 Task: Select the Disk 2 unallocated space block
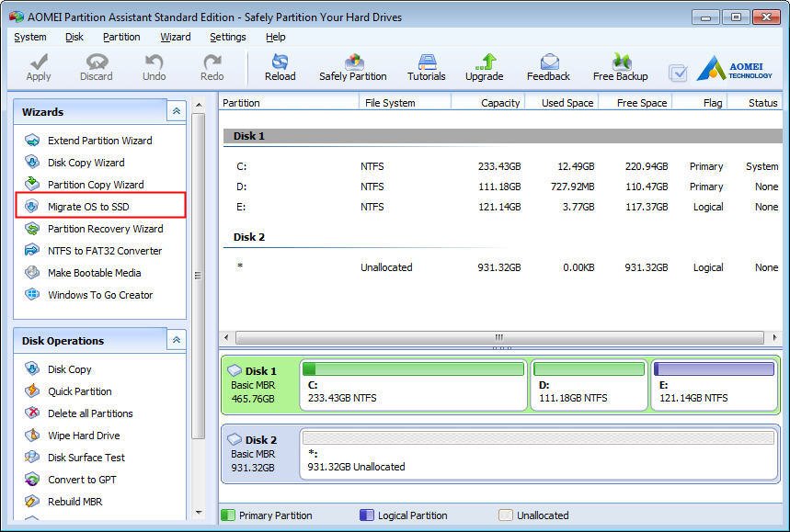tap(538, 453)
